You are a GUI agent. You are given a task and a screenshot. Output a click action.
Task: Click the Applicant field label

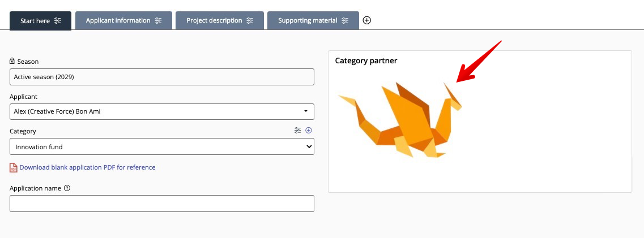pos(23,97)
